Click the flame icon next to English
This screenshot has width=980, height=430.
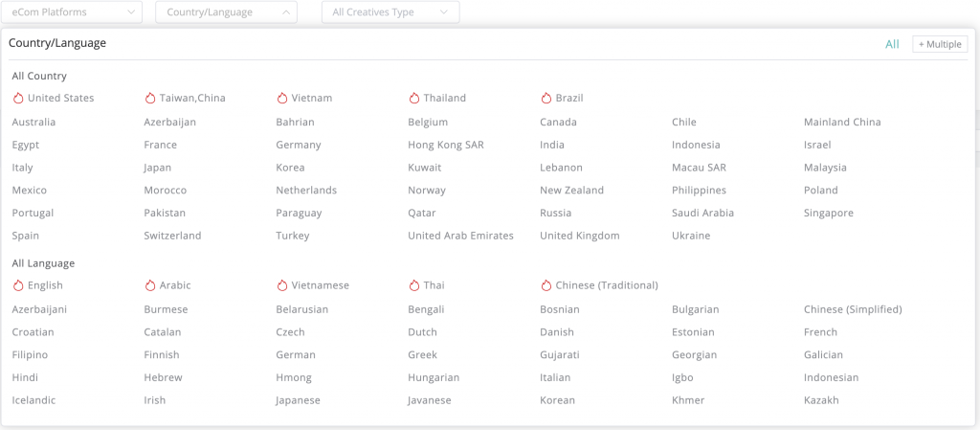(x=18, y=285)
